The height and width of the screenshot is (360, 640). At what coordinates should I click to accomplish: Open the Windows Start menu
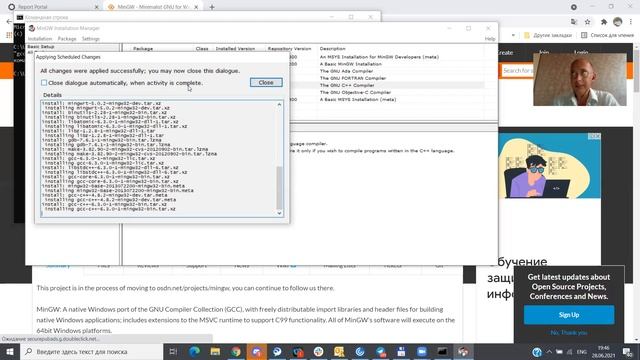click(10, 351)
